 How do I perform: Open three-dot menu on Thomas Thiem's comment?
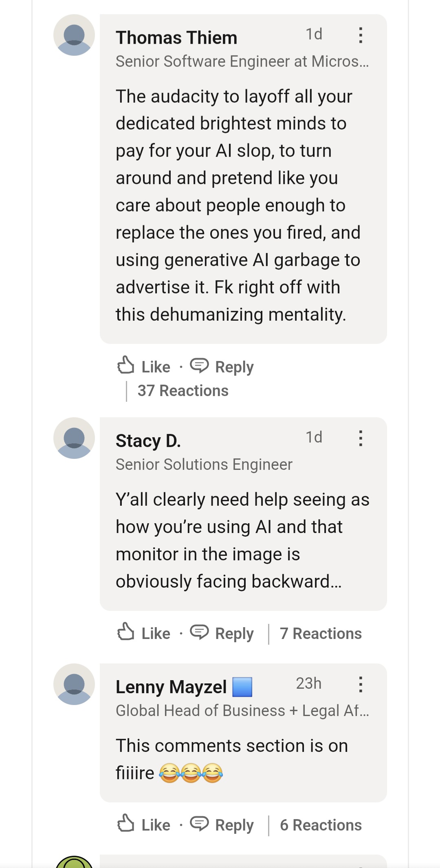[x=361, y=35]
